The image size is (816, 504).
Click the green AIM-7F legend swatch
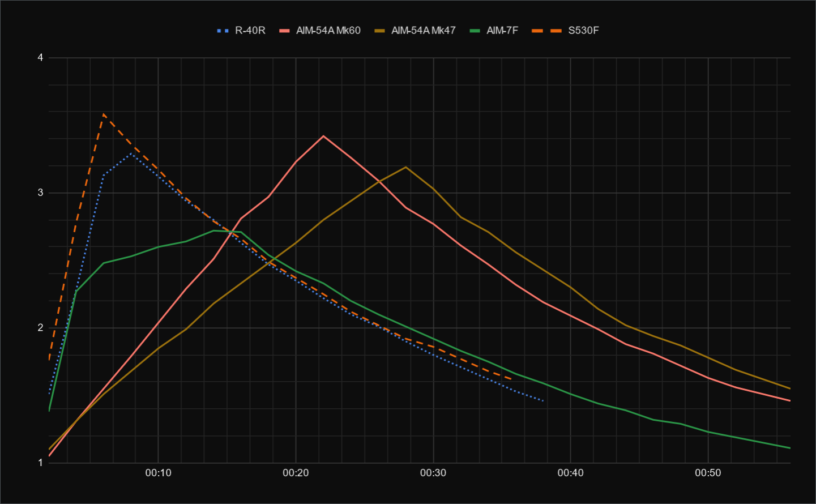click(475, 31)
